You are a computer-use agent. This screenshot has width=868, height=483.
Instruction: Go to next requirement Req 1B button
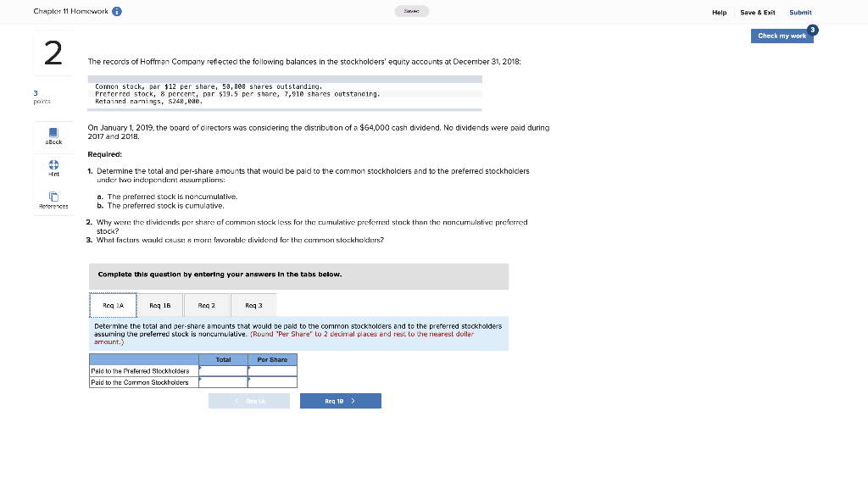coord(341,401)
